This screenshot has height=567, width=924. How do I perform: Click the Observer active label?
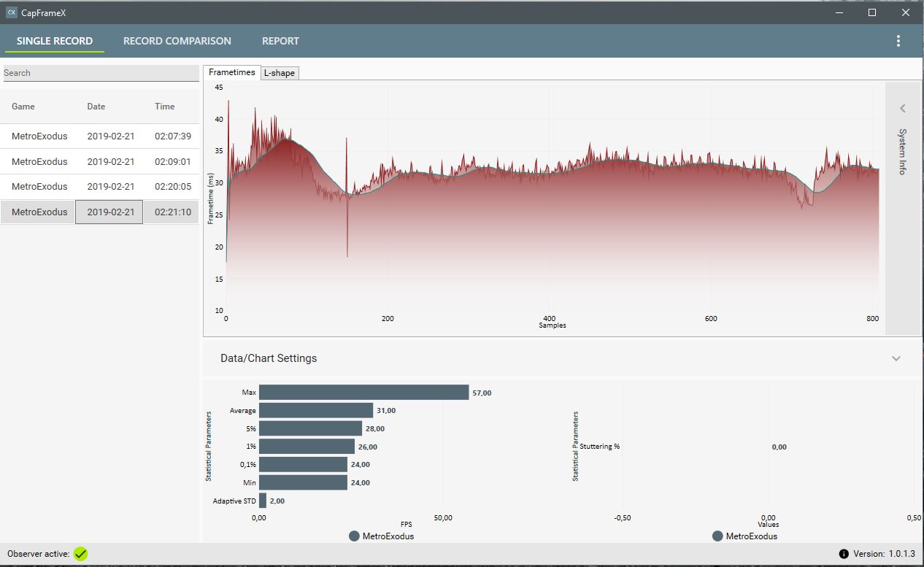39,554
